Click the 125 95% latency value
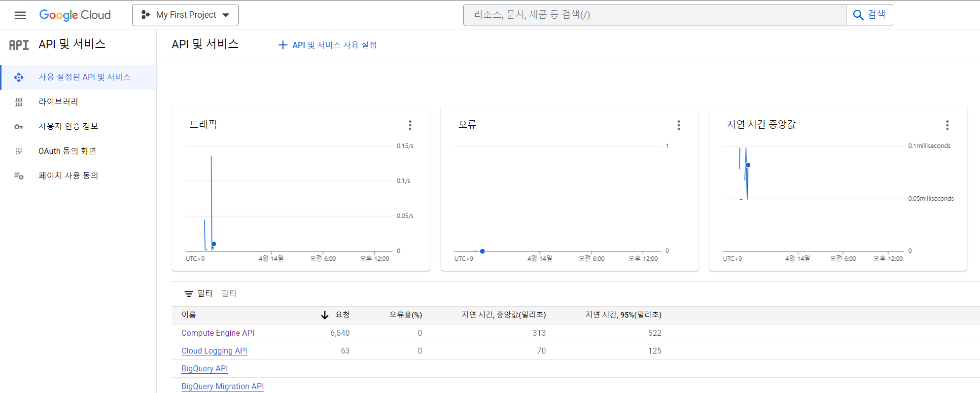Screen dimensions: 980x393 click(655, 351)
